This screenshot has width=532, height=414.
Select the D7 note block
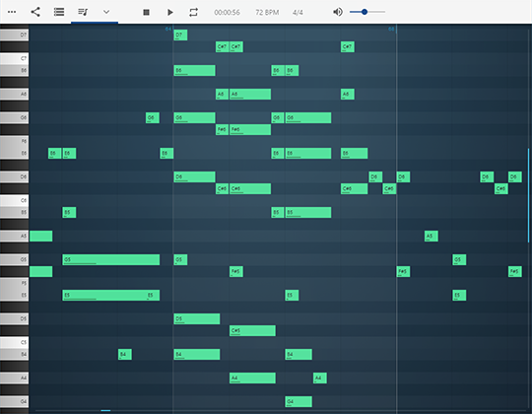click(x=180, y=34)
